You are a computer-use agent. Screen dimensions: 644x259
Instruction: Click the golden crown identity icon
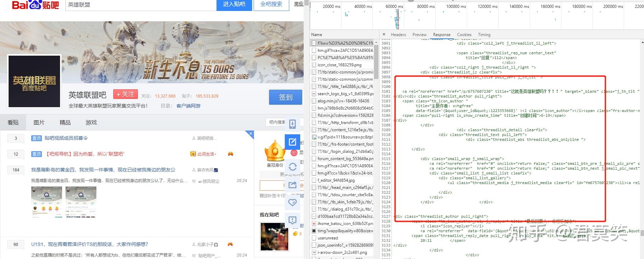tap(275, 151)
